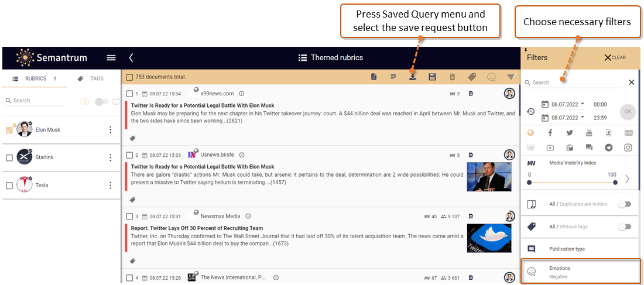Click the trash delete icon in toolbar

[452, 77]
